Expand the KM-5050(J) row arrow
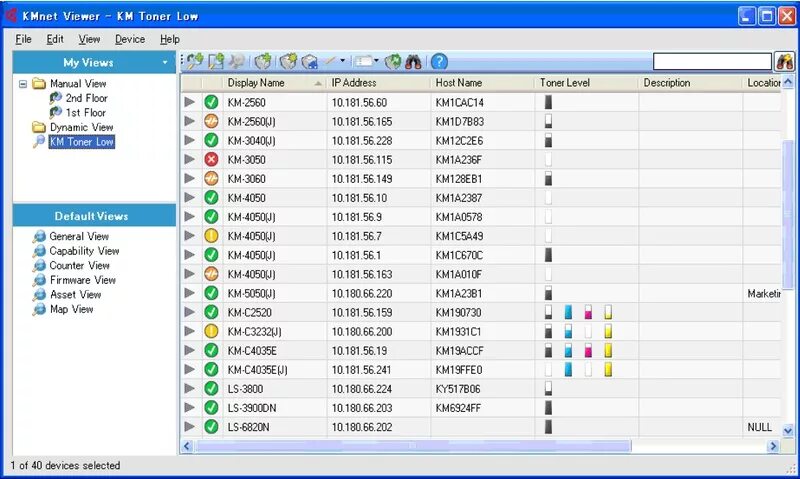 190,293
